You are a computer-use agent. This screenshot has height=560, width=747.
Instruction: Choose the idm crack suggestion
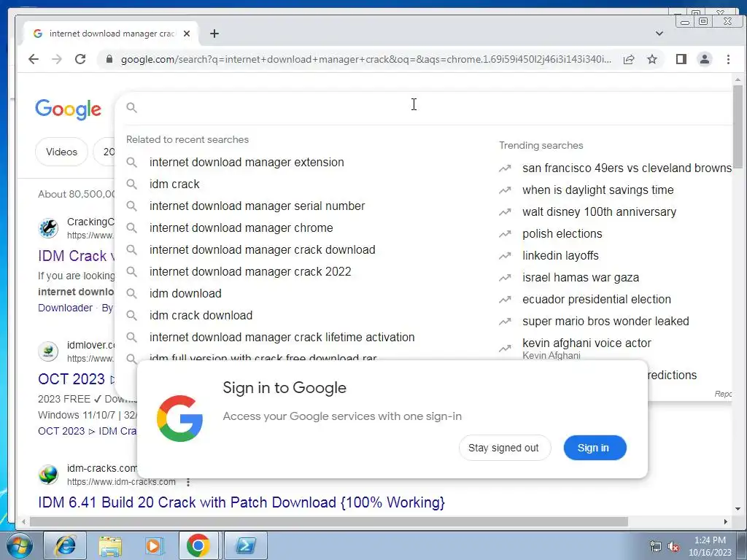pos(174,184)
